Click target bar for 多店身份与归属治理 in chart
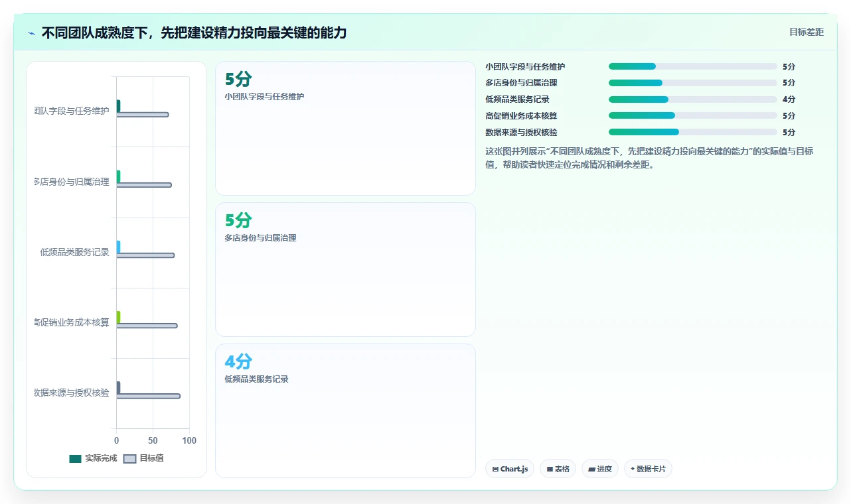 pos(144,185)
